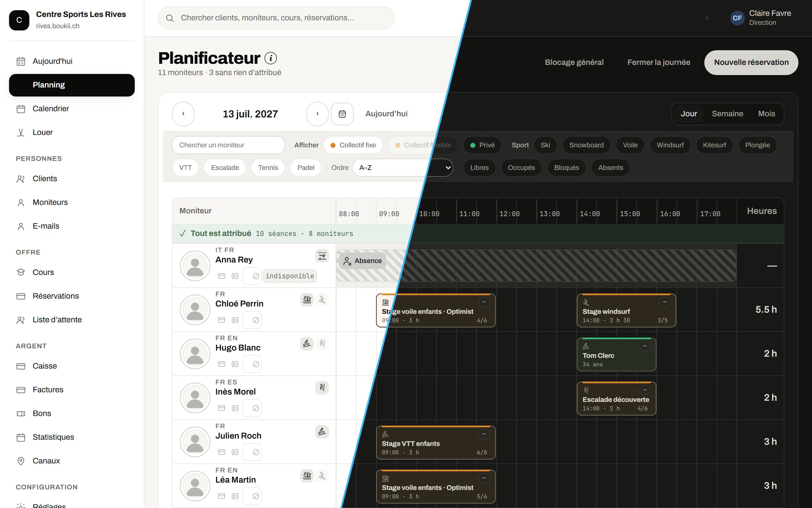This screenshot has height=508, width=812.
Task: Click Anna Rey swimming sport icon
Action: [322, 256]
